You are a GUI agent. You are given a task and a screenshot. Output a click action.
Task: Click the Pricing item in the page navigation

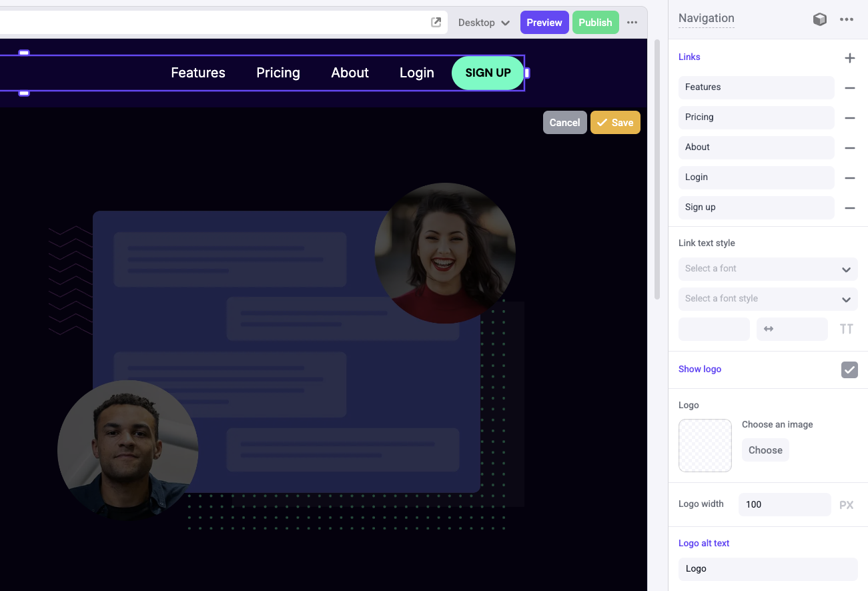tap(278, 73)
